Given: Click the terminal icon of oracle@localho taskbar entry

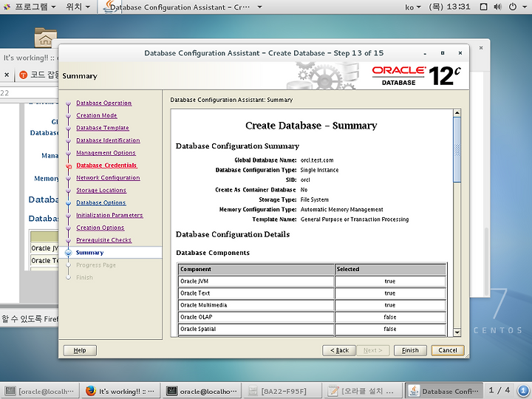Looking at the screenshot, I should (171, 391).
